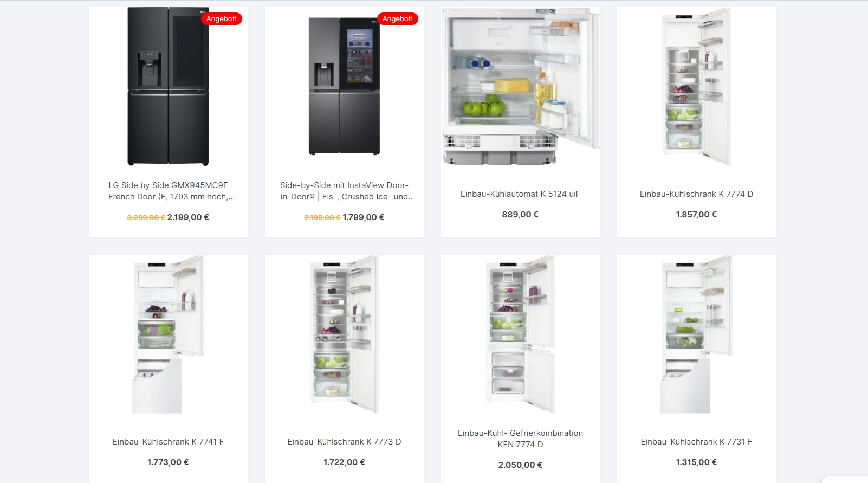This screenshot has width=868, height=483.
Task: Select the Einbau-Kühlautomat K 5124 uiF title
Action: (520, 194)
